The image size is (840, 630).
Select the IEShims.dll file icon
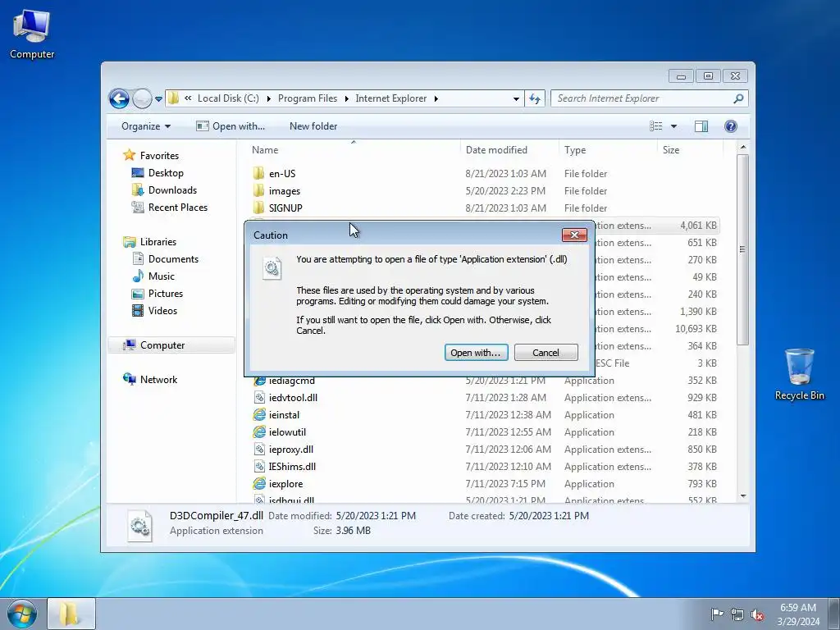coord(259,466)
